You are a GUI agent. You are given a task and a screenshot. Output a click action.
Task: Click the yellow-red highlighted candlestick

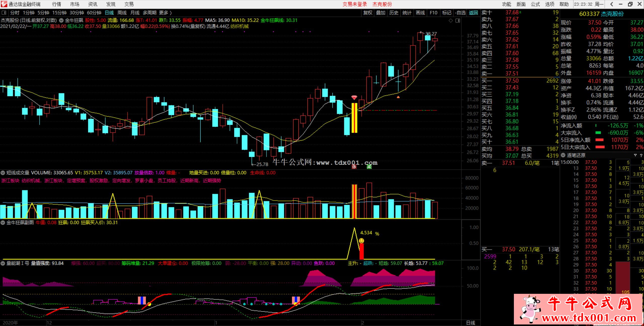354,118
